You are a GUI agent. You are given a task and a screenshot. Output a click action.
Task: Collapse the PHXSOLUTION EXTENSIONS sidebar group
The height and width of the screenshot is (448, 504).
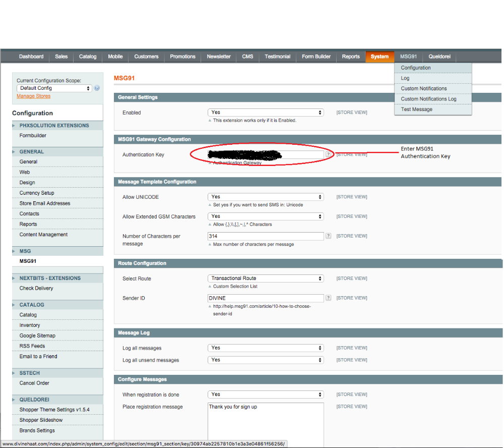pos(57,126)
